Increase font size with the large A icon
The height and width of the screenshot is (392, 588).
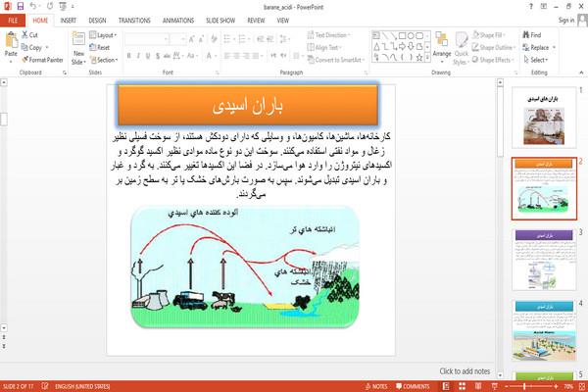tap(192, 39)
